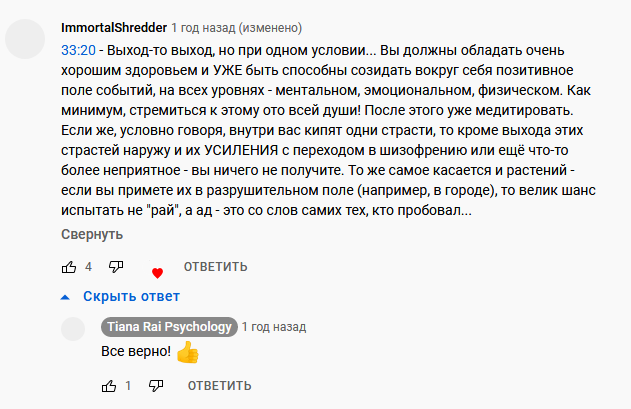Image resolution: width=631 pixels, height=409 pixels.
Task: Open the reply's "1 год назад" permalink
Action: [274, 327]
